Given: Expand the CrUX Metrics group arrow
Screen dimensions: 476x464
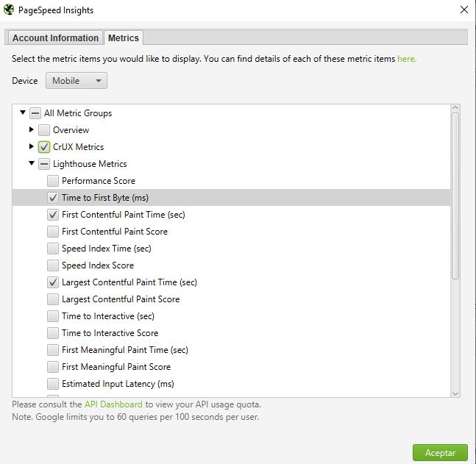Looking at the screenshot, I should (x=32, y=146).
